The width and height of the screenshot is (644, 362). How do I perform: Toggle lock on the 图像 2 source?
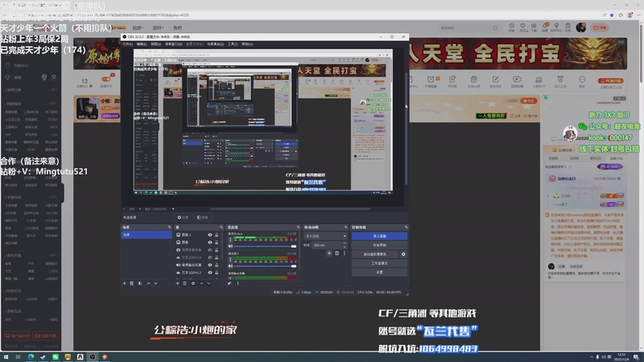(x=217, y=235)
